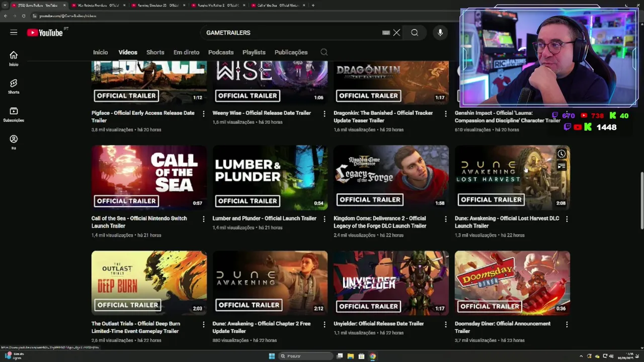Start voice search with the microphone
The image size is (644, 362).
tap(440, 33)
